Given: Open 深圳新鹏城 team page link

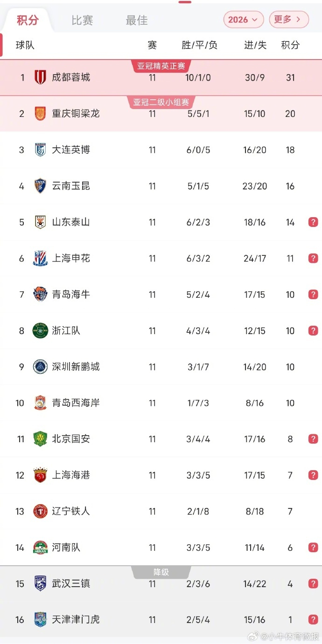Looking at the screenshot, I should click(76, 367).
